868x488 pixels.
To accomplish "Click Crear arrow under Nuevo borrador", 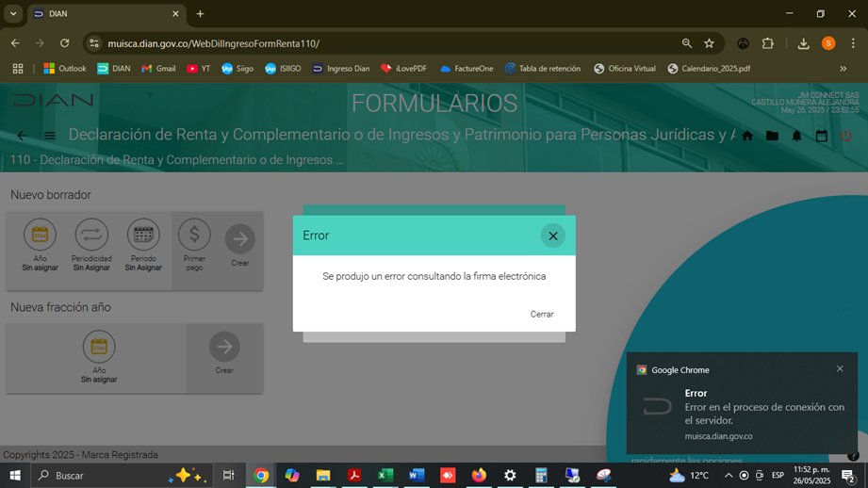I will click(x=239, y=239).
